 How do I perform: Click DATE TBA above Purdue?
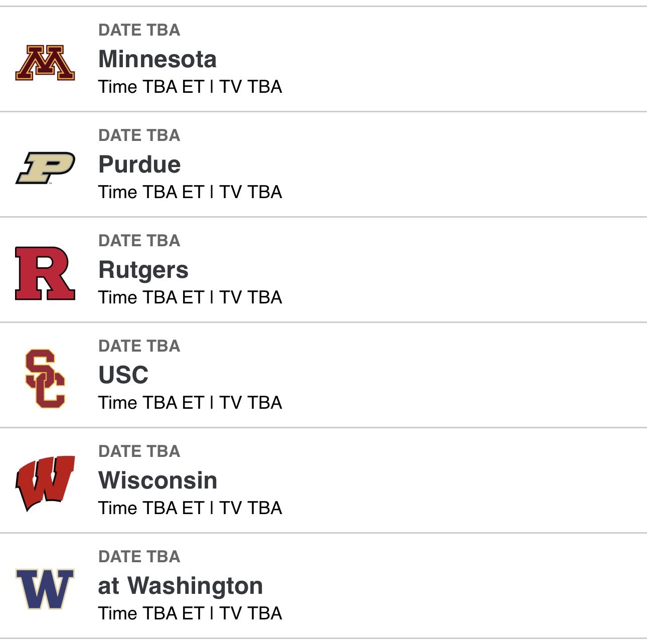click(x=139, y=135)
